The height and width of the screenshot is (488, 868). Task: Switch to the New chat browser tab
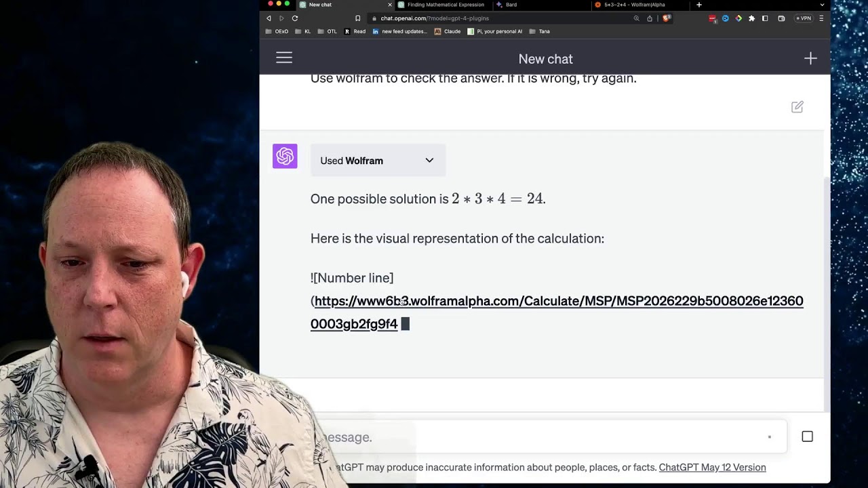pos(344,5)
